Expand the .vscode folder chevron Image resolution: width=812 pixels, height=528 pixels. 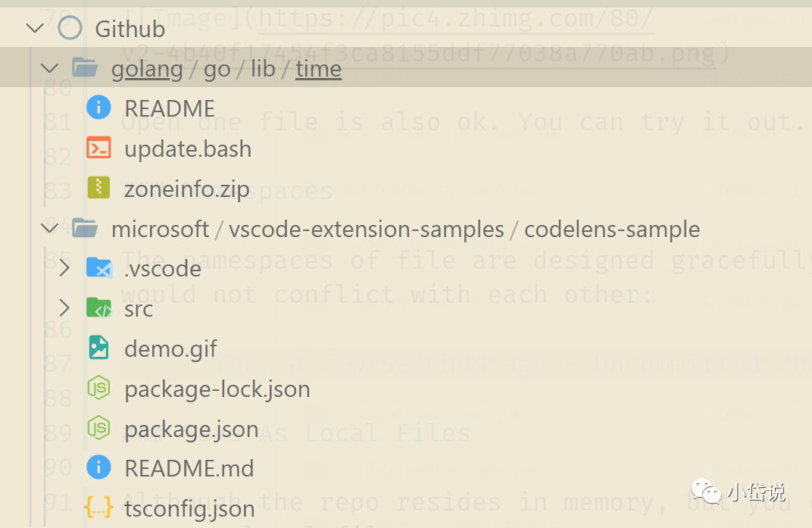pos(64,268)
